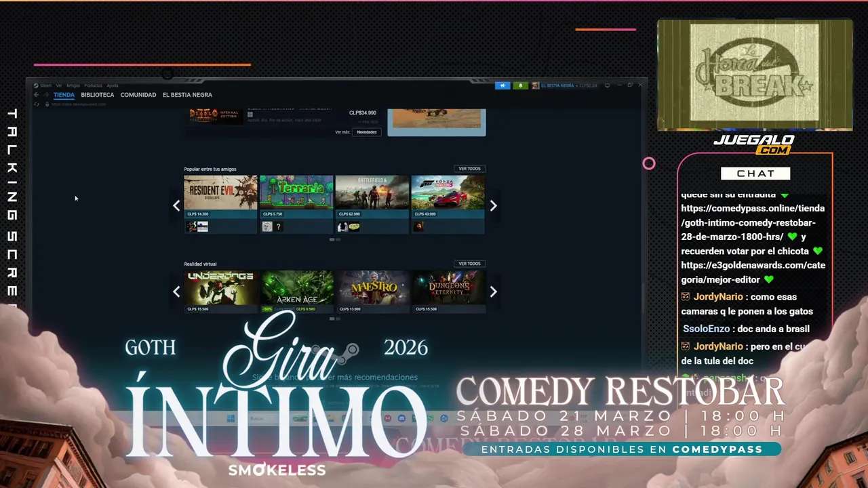Image resolution: width=868 pixels, height=488 pixels.
Task: Click the Novedades button
Action: pyautogui.click(x=366, y=132)
